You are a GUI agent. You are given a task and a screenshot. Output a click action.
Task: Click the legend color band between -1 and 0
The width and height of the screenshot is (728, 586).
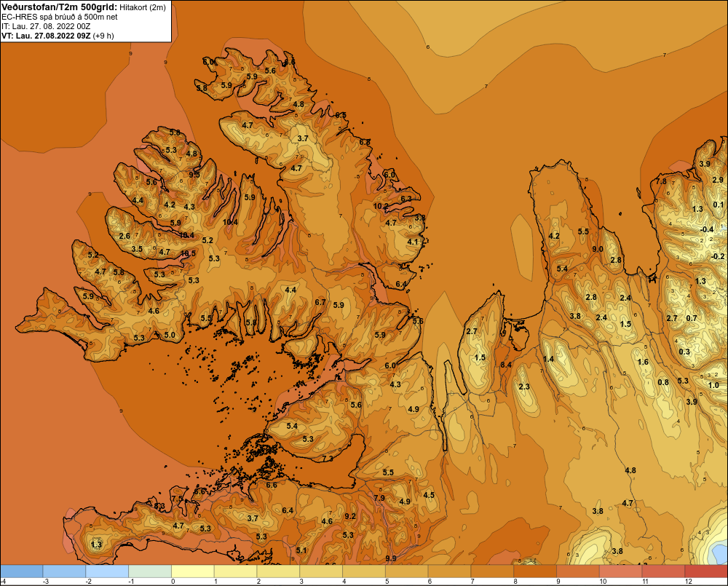tap(150, 571)
